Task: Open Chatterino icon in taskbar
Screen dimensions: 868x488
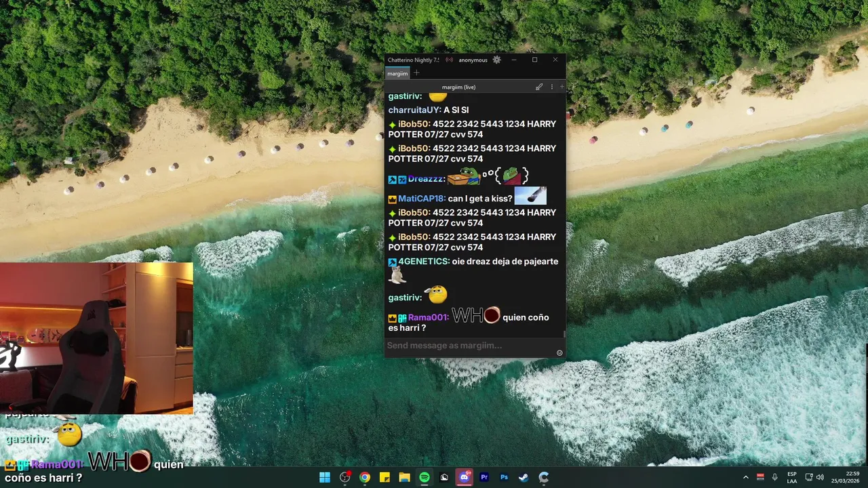Action: pyautogui.click(x=544, y=477)
